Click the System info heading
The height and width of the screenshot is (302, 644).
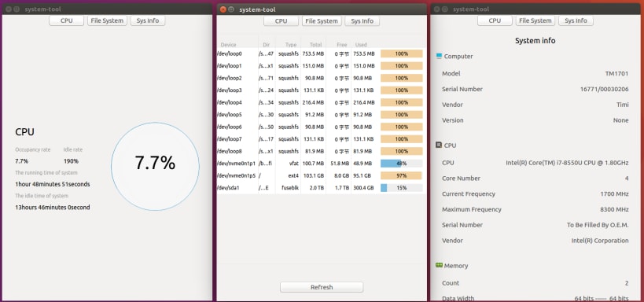535,41
